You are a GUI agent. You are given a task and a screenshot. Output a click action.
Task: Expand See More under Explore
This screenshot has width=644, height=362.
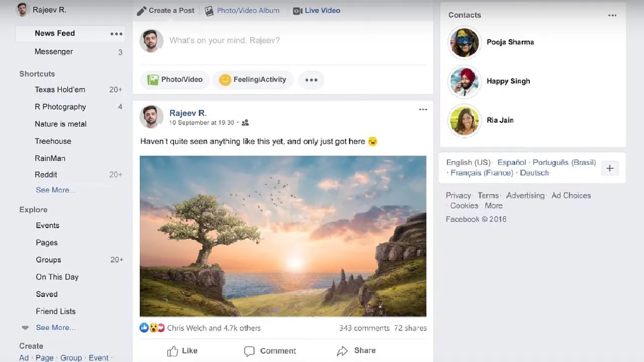pos(55,327)
